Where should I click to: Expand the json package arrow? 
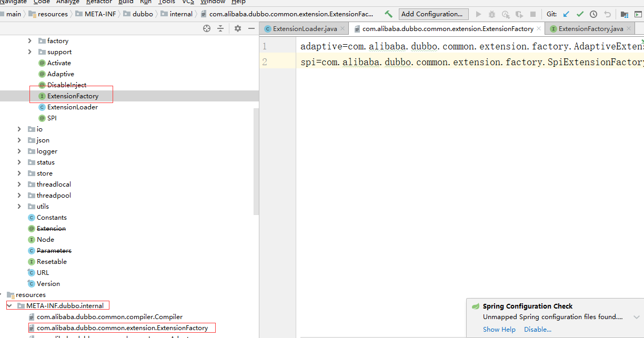coord(19,140)
